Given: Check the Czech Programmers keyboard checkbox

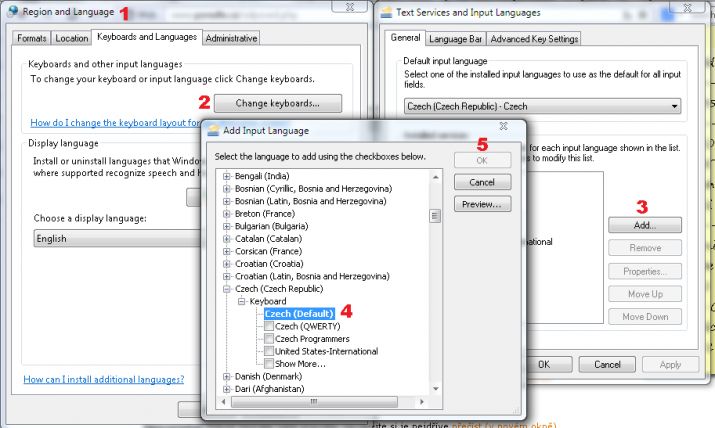Looking at the screenshot, I should click(x=269, y=339).
